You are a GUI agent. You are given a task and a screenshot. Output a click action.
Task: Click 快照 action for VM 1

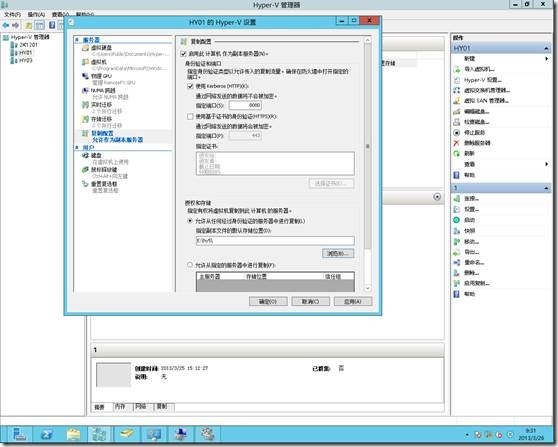469,231
